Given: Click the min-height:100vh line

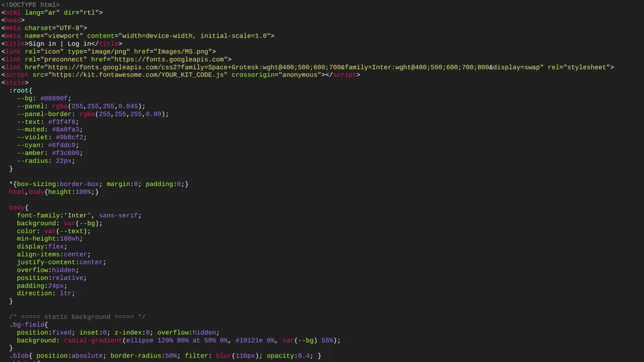Looking at the screenshot, I should [x=50, y=239].
